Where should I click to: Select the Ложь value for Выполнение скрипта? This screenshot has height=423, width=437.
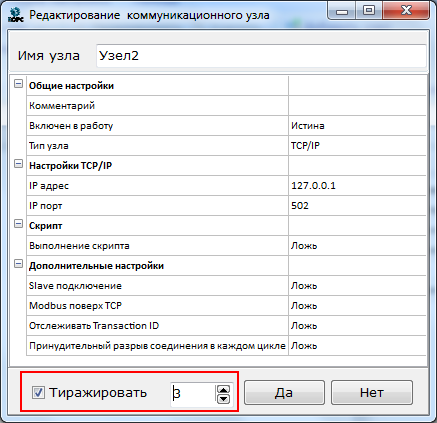(x=357, y=246)
